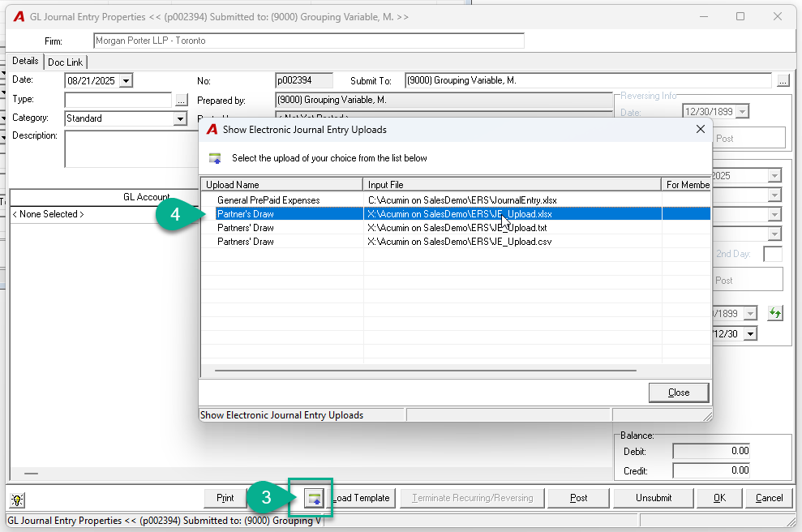Open the Date calendar dropdown for 08/21/2025

[126, 80]
